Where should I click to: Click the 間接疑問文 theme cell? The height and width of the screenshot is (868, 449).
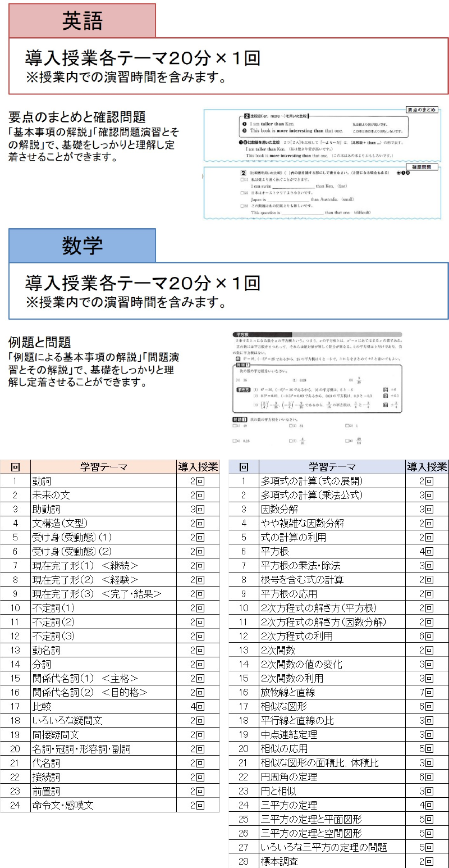point(103,734)
